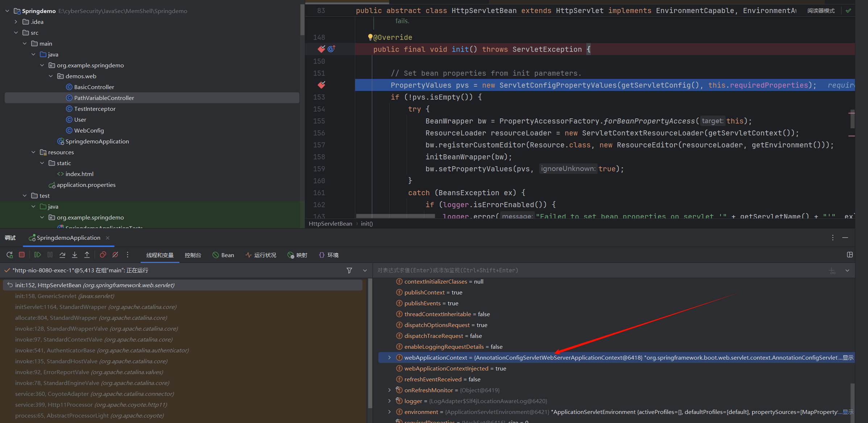868x423 pixels.
Task: Toggle the Mute Breakpoints button
Action: (115, 255)
